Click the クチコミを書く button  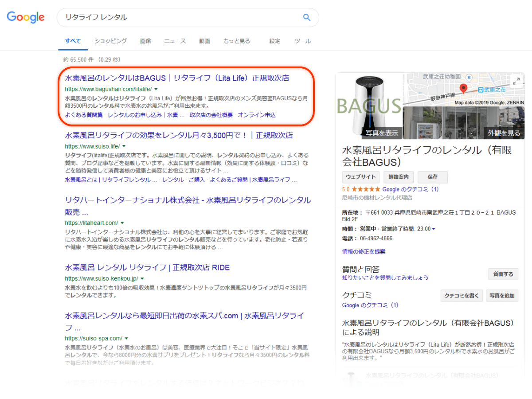pyautogui.click(x=462, y=296)
